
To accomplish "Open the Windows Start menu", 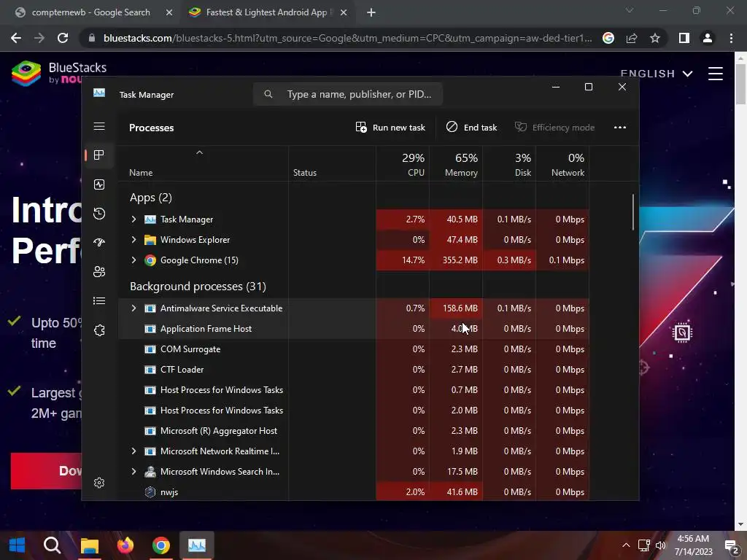I will (18, 545).
